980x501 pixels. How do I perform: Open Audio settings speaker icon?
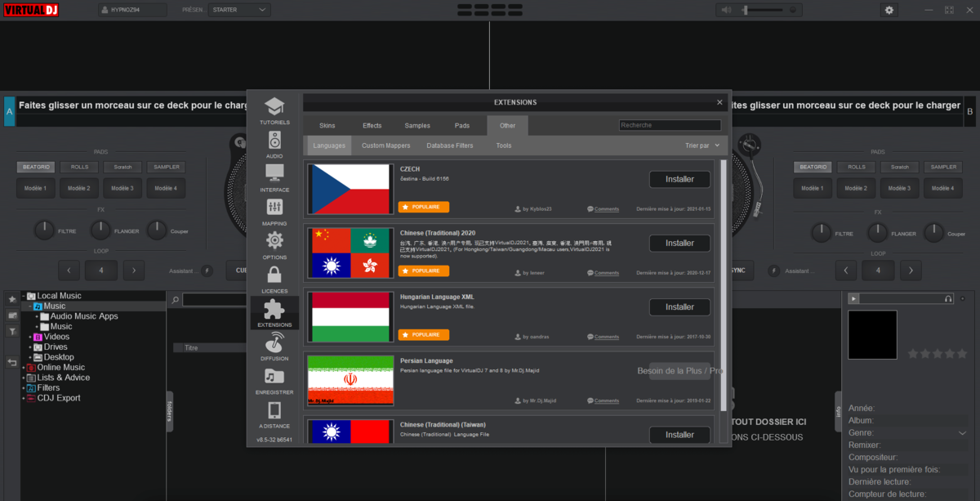(x=274, y=144)
